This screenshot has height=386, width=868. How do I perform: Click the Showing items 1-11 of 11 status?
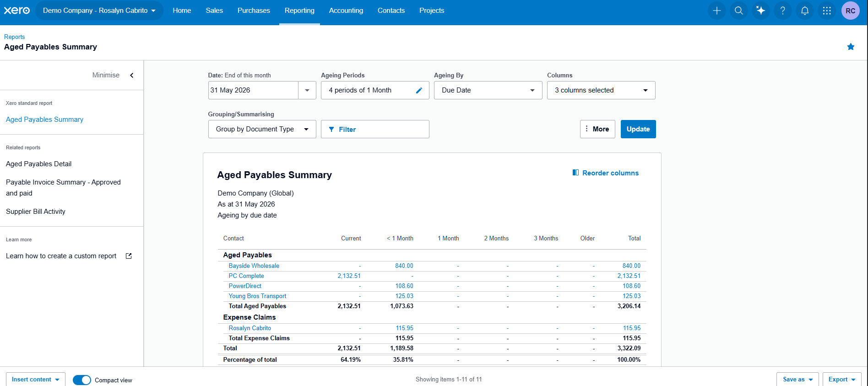click(449, 380)
